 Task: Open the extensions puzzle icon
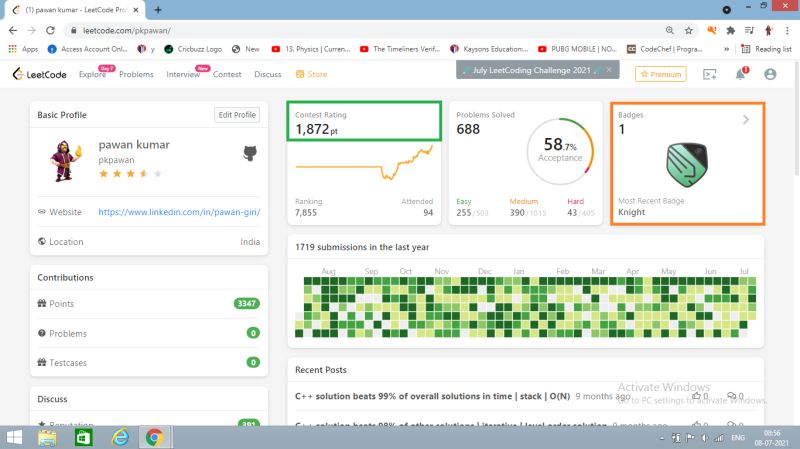[x=730, y=31]
